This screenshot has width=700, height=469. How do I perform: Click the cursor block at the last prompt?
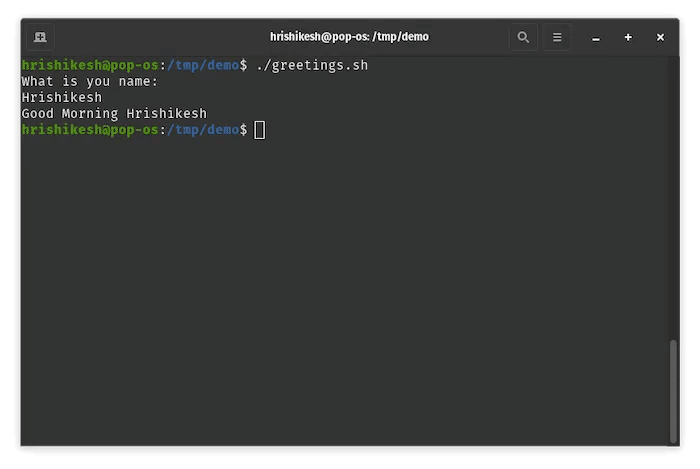(x=259, y=130)
